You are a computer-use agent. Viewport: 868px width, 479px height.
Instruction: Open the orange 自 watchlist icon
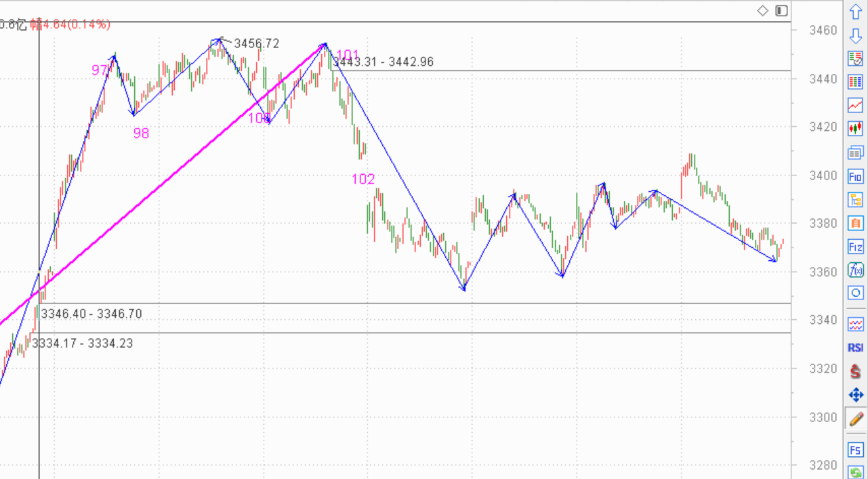(x=855, y=223)
